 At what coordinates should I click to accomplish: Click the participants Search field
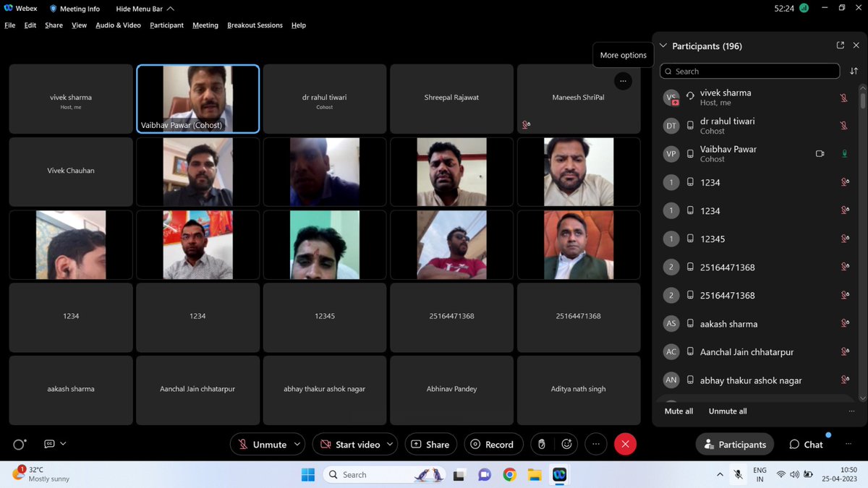click(x=749, y=71)
